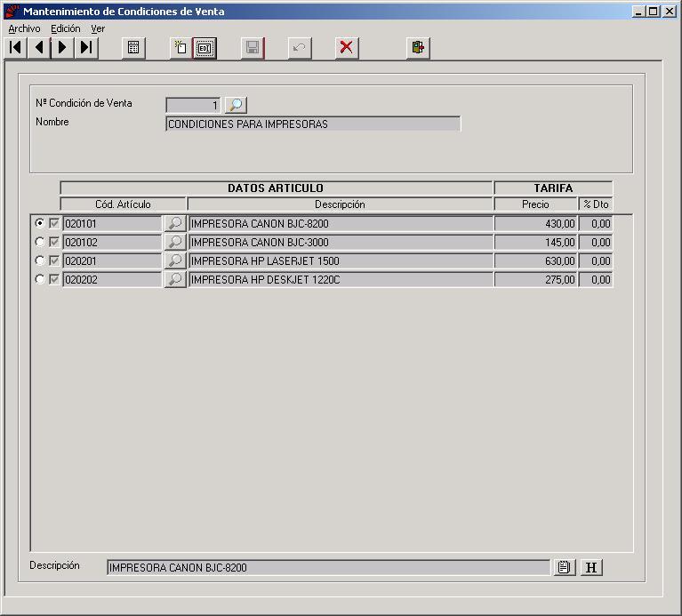682x616 pixels.
Task: Click the H button at bottom
Action: click(x=591, y=567)
